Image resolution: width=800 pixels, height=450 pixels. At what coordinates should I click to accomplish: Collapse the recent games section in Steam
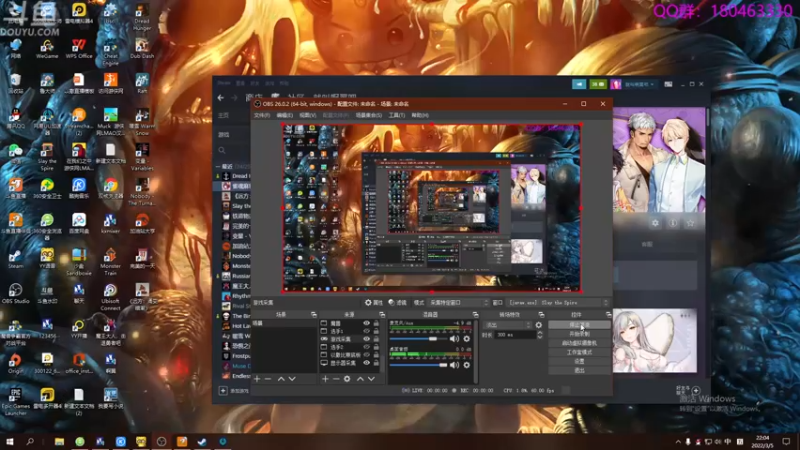pyautogui.click(x=218, y=166)
